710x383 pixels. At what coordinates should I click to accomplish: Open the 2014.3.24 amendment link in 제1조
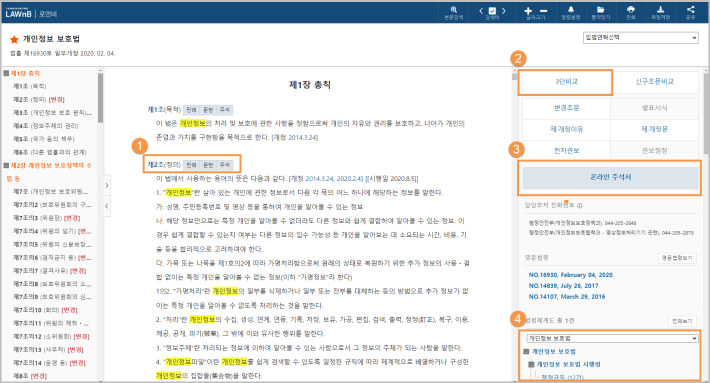(303, 137)
